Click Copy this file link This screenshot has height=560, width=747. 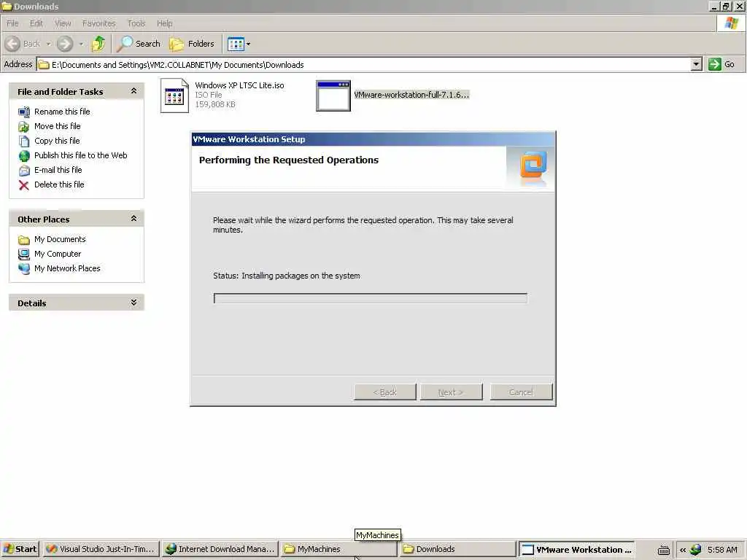(x=57, y=141)
